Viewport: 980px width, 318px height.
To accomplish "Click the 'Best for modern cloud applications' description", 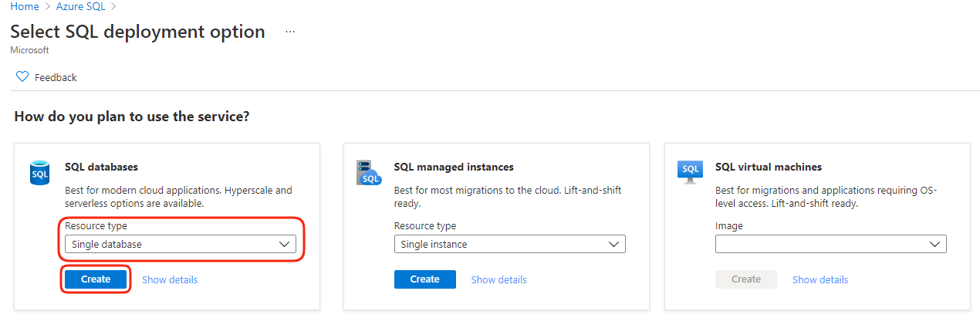I will click(178, 197).
